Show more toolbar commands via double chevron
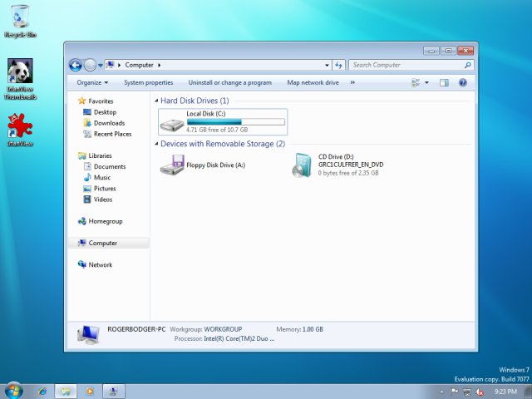This screenshot has height=399, width=532. [352, 82]
